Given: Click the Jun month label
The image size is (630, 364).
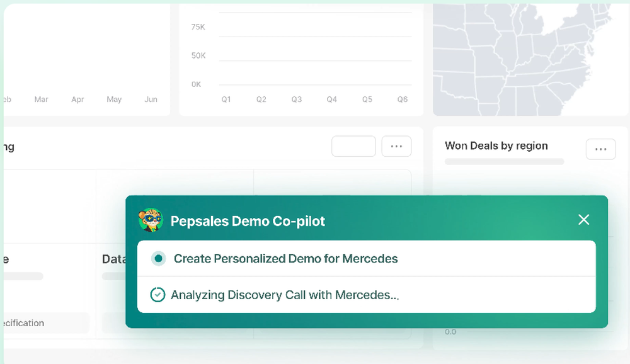Looking at the screenshot, I should pyautogui.click(x=151, y=100).
